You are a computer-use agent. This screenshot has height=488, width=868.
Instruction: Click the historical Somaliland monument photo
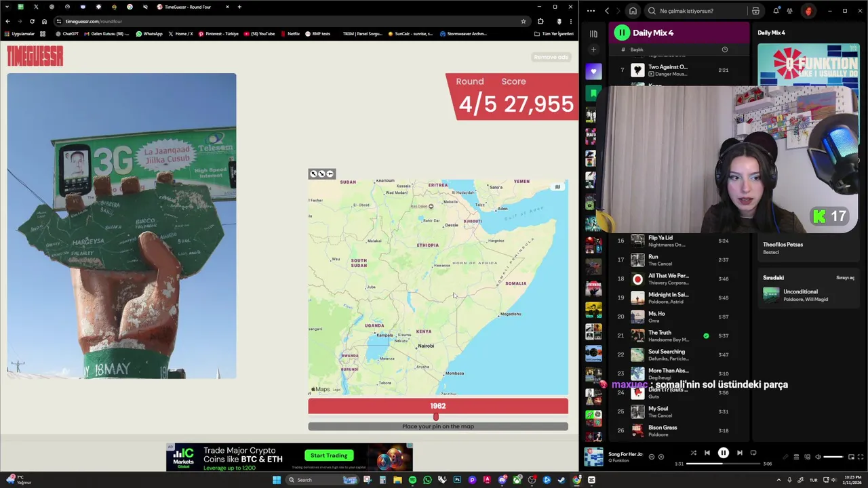(121, 226)
